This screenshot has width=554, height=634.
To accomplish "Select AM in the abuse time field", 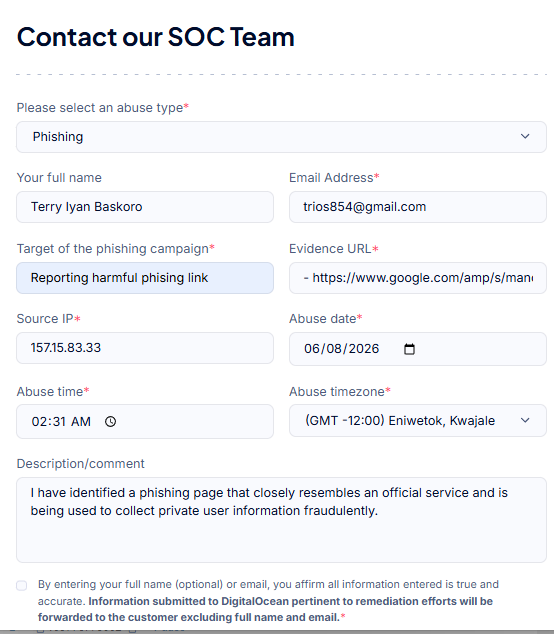I will click(81, 421).
